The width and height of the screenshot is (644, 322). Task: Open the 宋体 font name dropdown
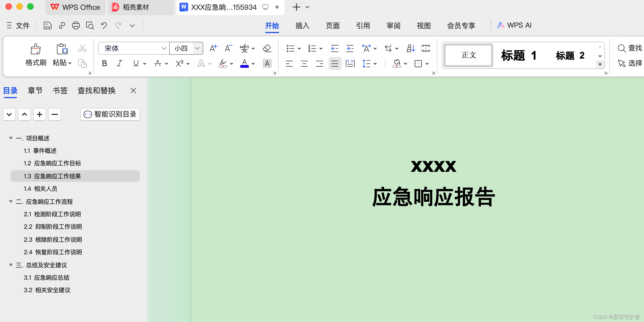coord(164,49)
